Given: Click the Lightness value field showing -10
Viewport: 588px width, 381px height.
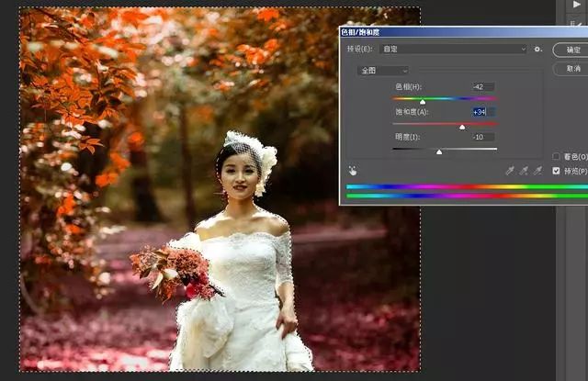Looking at the screenshot, I should [483, 137].
